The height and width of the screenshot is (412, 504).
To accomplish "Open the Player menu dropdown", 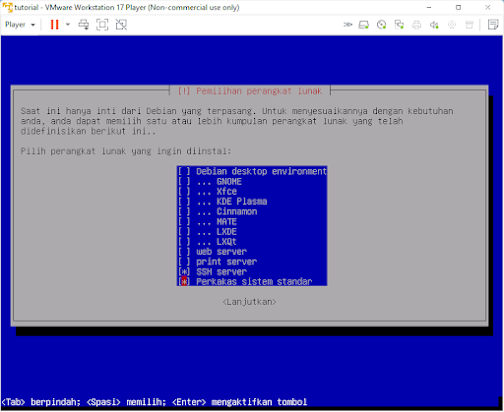I will [20, 25].
